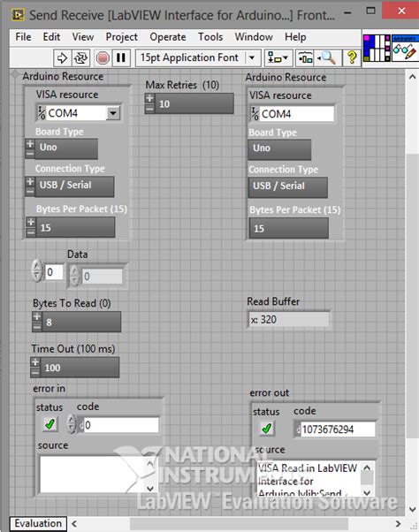Click the Abort Execution stop button
Viewport: 419px width, 532px height.
coord(103,58)
